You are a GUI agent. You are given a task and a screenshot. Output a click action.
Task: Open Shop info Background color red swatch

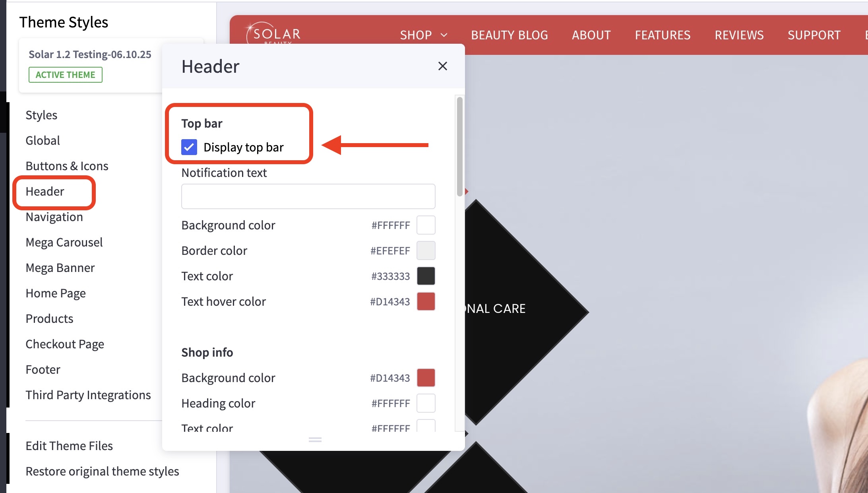(426, 378)
